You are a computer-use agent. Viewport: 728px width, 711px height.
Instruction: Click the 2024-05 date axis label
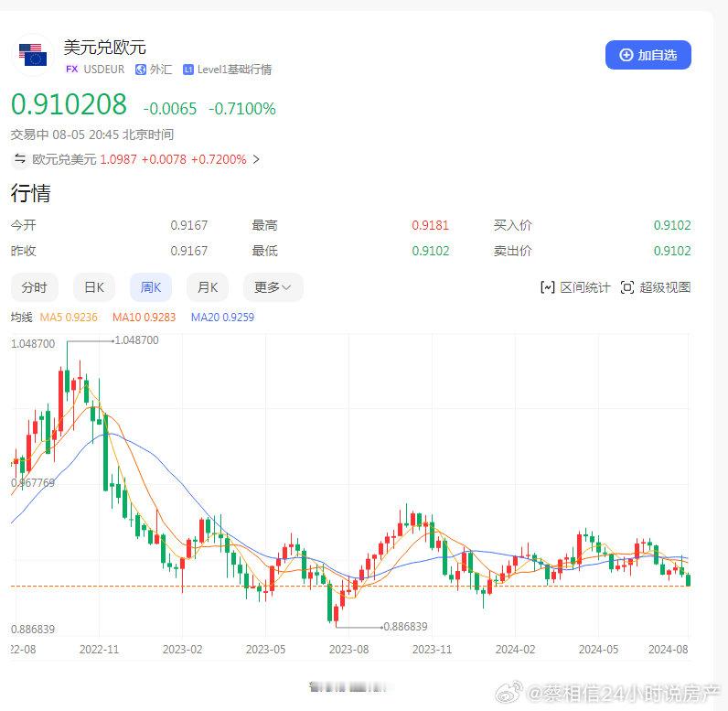click(x=598, y=650)
